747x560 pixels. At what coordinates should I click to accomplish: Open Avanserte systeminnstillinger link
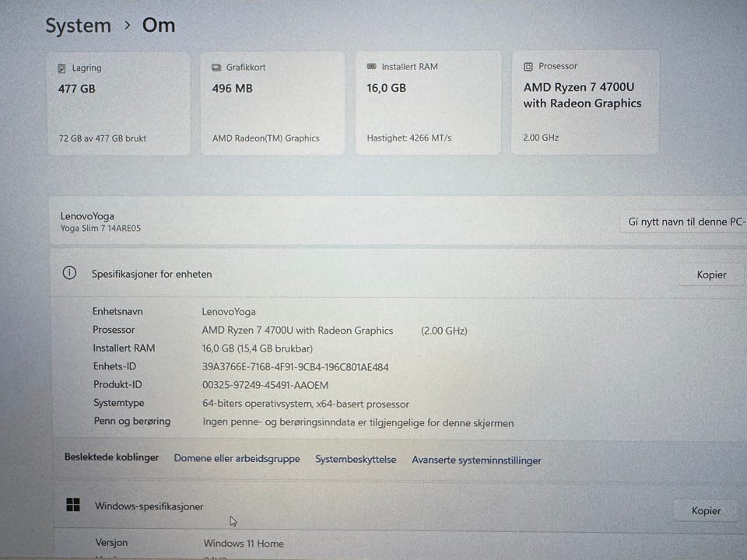476,460
